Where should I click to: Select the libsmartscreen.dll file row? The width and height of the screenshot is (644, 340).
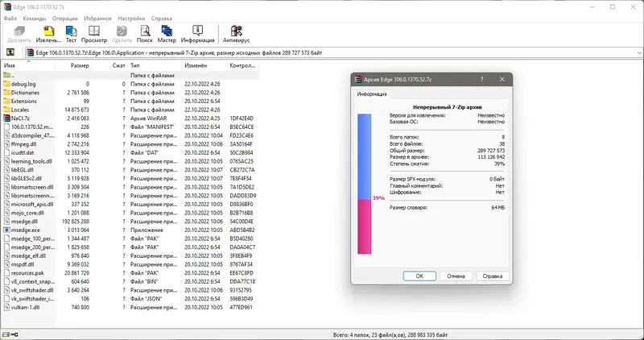click(x=130, y=187)
